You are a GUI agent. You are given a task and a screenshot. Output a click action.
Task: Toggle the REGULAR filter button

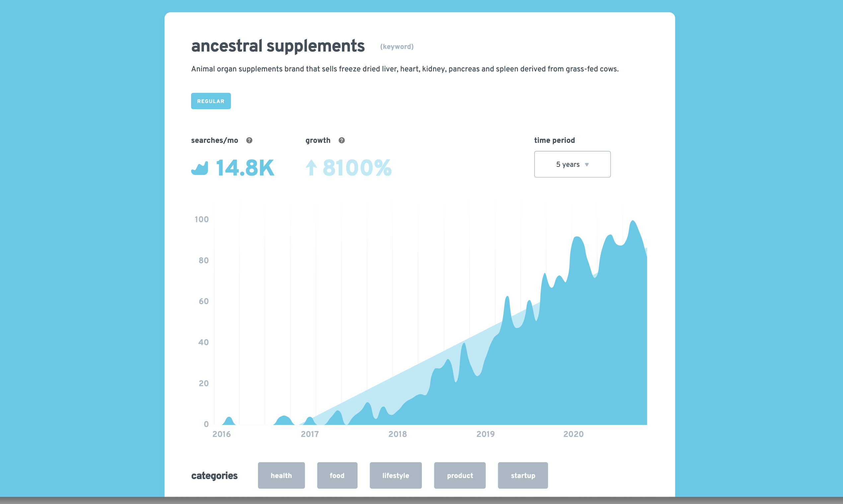(x=211, y=101)
